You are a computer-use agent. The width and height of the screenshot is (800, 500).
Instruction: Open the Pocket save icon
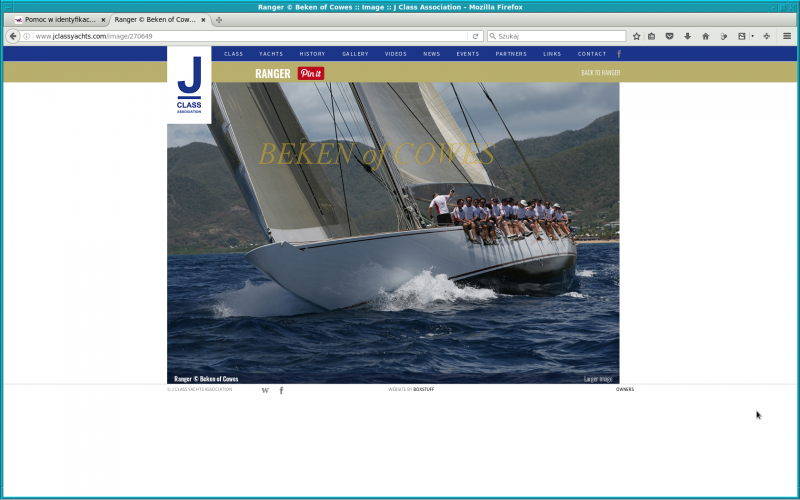coord(669,36)
